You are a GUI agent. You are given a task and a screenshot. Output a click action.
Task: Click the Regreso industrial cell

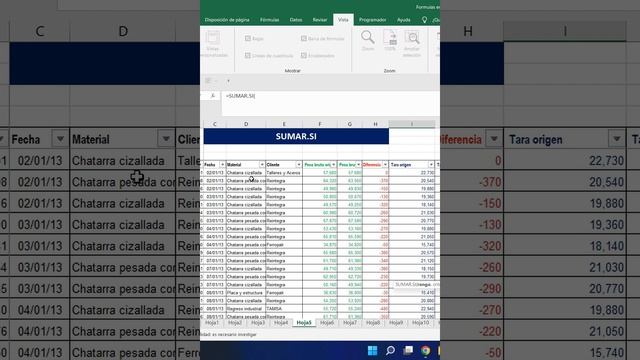246,309
